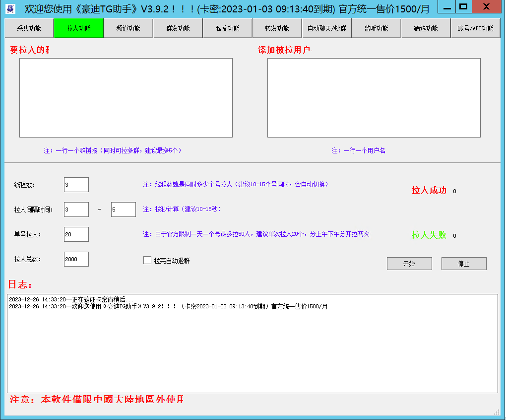This screenshot has width=506, height=420.
Task: Click the 拉人成功 counter label
Action: tap(429, 191)
